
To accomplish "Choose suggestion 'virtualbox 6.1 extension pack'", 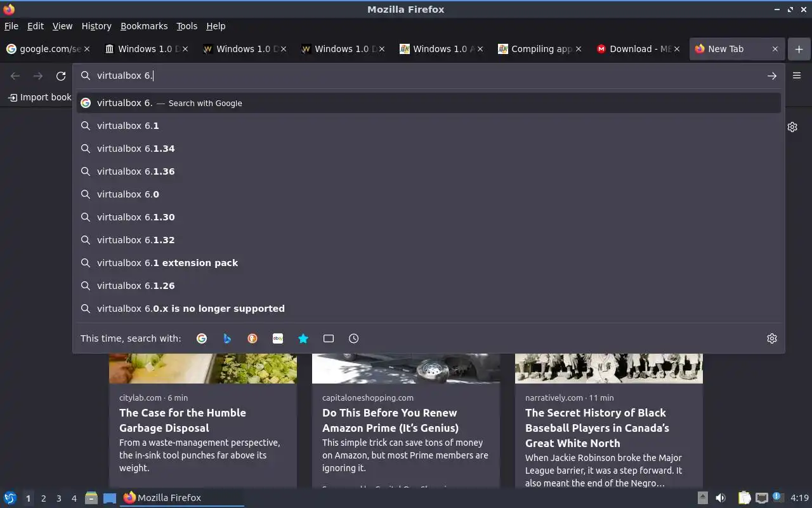I will (429, 263).
